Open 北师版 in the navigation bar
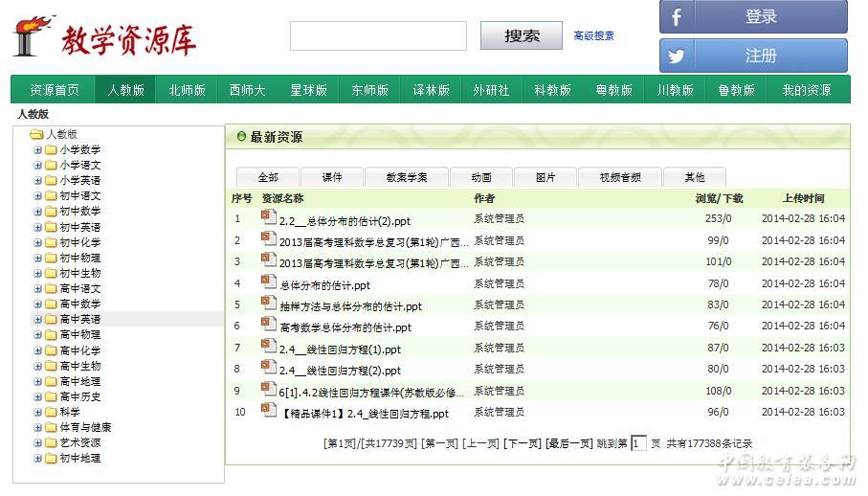Image resolution: width=868 pixels, height=496 pixels. 188,90
